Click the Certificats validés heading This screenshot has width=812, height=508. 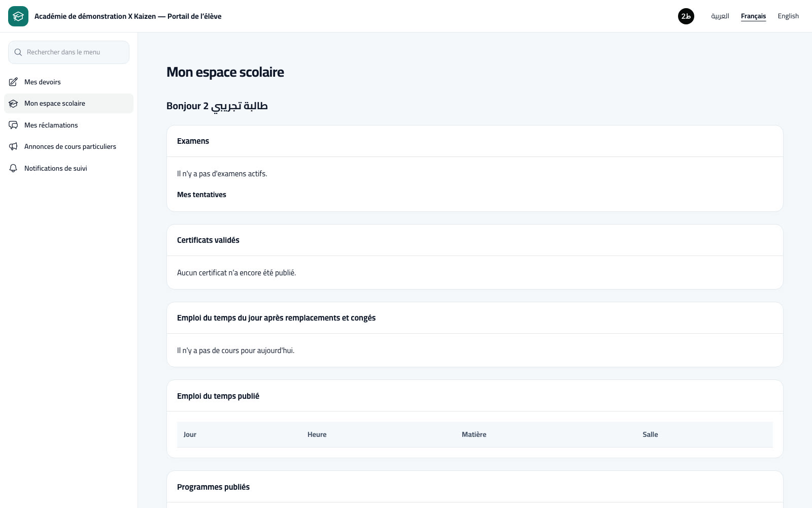(208, 240)
